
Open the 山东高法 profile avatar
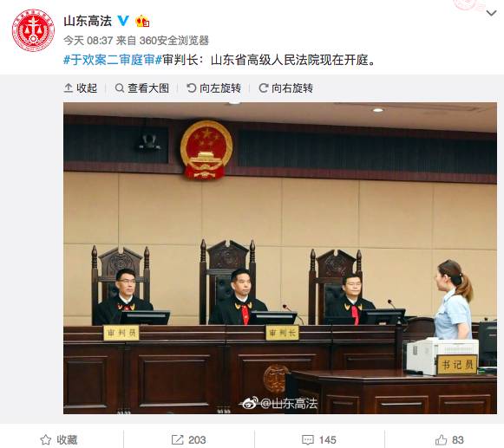[33, 30]
